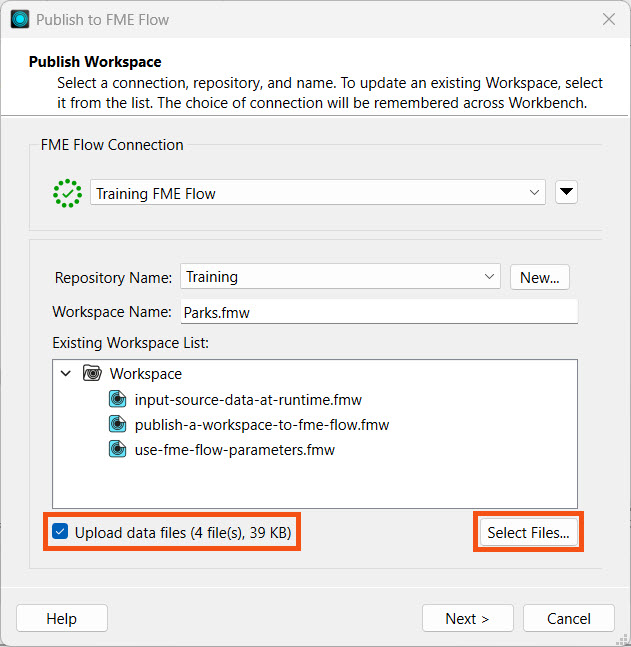The image size is (631, 647).
Task: Click the green connection status icon
Action: (x=68, y=193)
